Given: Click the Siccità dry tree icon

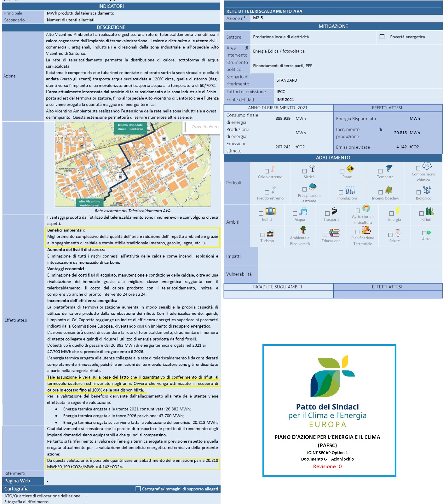Looking at the screenshot, I should [312, 168].
